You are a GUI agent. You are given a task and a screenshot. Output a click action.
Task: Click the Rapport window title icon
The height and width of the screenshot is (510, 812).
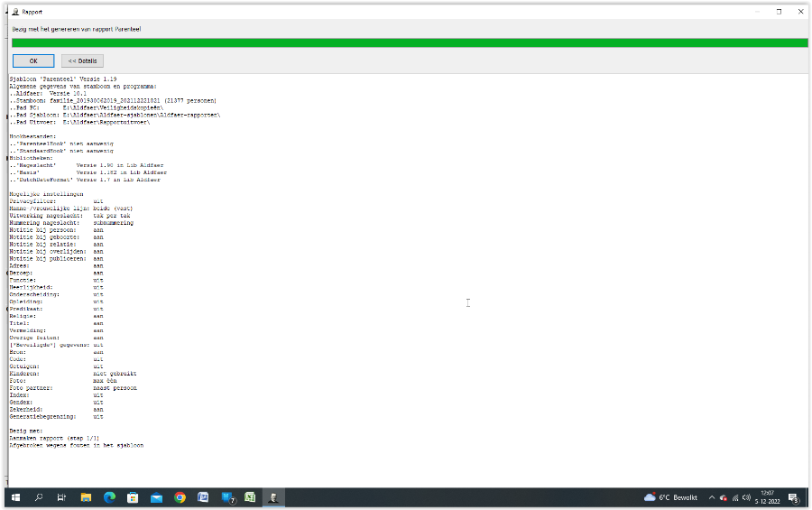click(14, 12)
